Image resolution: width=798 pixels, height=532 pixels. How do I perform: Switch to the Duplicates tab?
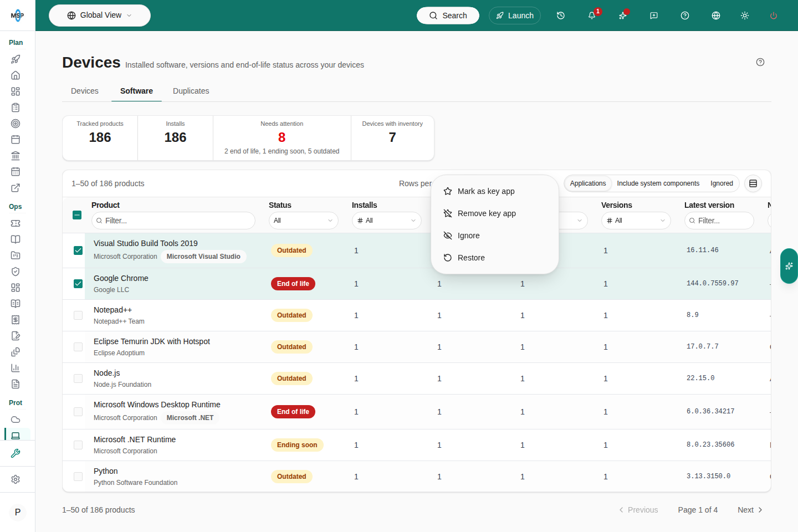tap(191, 91)
